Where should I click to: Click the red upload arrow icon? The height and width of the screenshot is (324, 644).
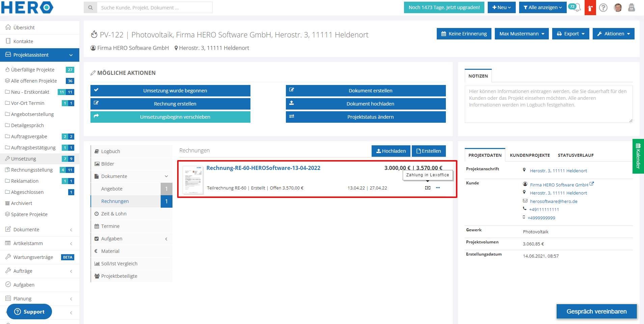pyautogui.click(x=590, y=7)
